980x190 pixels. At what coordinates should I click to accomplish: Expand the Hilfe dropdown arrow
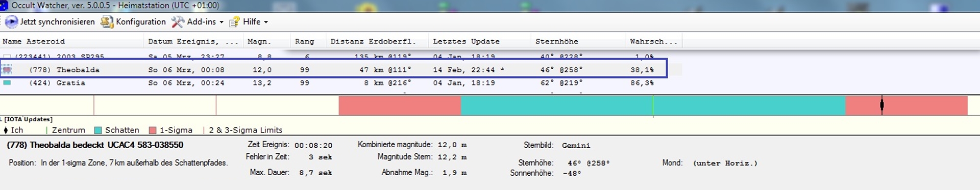click(x=266, y=22)
